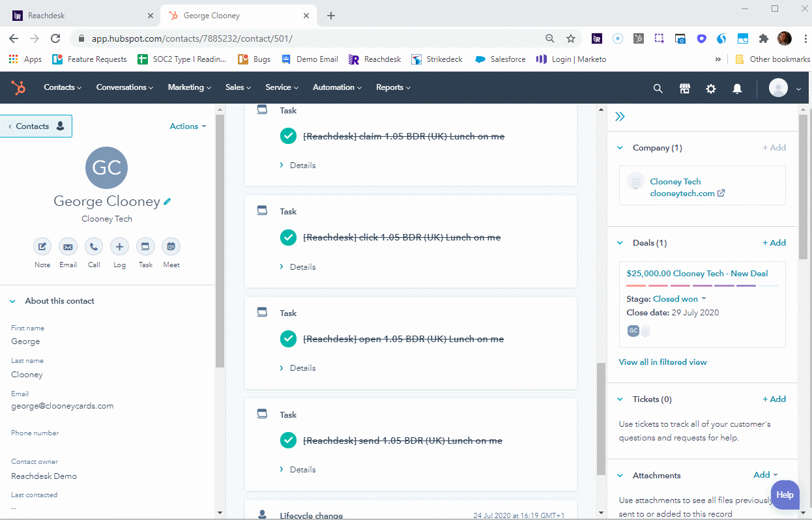Add a ticket with + Add
The width and height of the screenshot is (812, 520).
[774, 399]
